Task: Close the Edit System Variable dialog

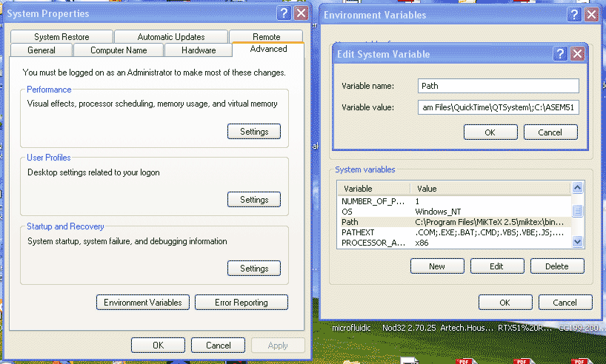Action: [x=577, y=54]
